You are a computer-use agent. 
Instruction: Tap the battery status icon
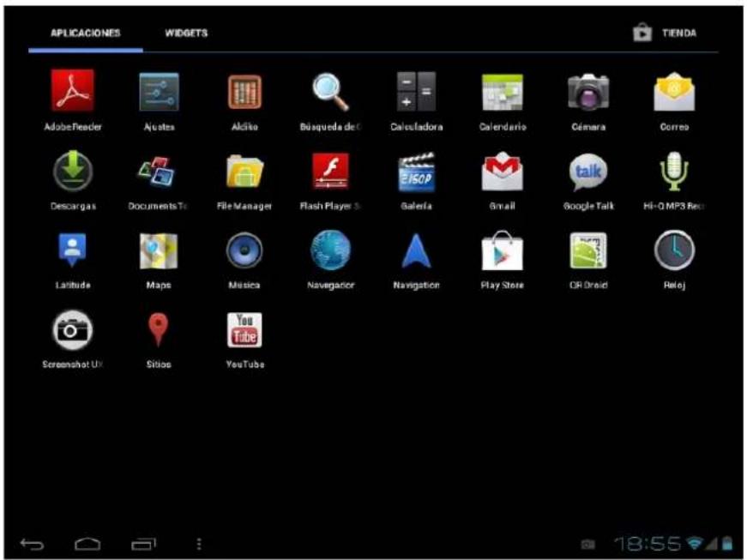727,544
